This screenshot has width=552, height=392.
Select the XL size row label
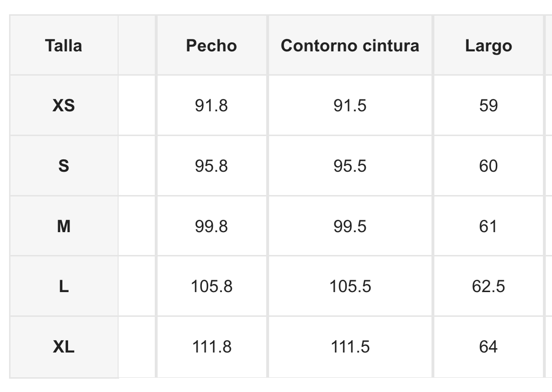(x=63, y=347)
